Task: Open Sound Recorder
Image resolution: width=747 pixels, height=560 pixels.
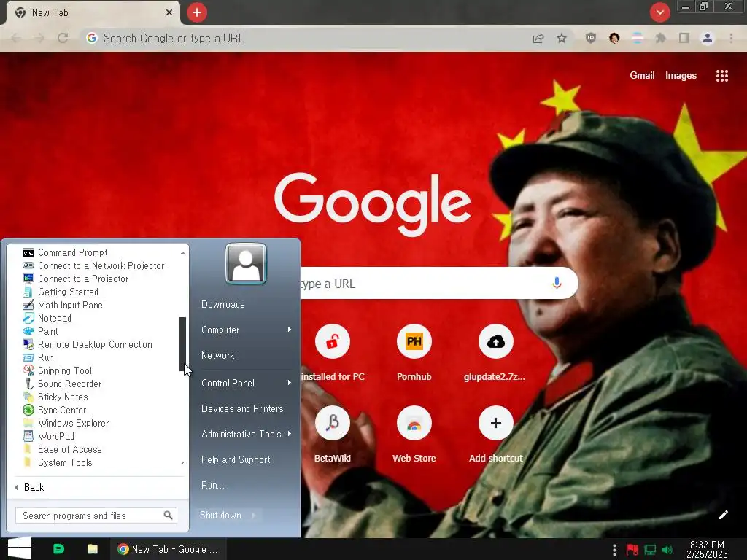Action: [x=62, y=384]
